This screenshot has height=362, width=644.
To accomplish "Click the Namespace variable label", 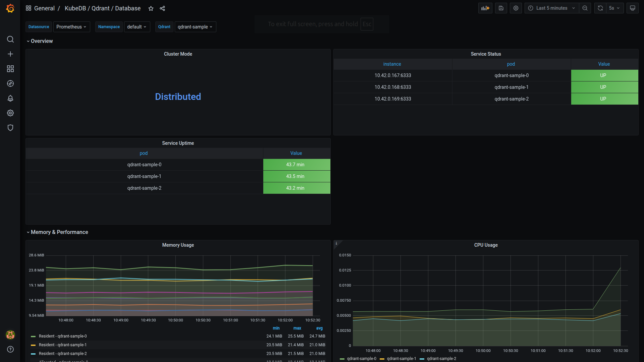I will tap(109, 27).
